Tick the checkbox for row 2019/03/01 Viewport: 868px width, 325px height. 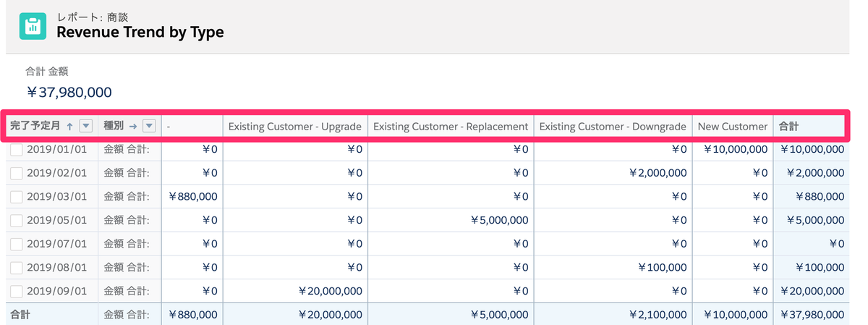[x=17, y=197]
